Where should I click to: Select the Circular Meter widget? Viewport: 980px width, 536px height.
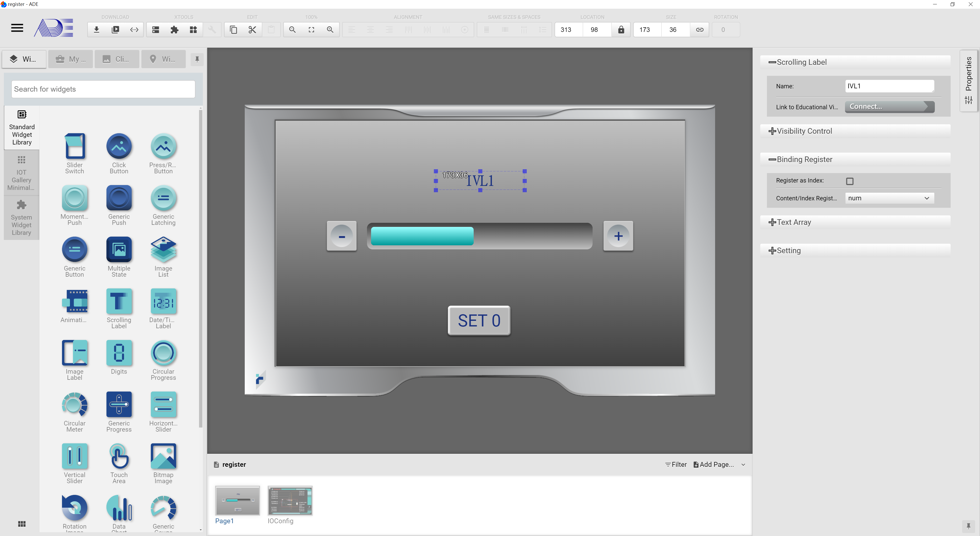pos(75,412)
